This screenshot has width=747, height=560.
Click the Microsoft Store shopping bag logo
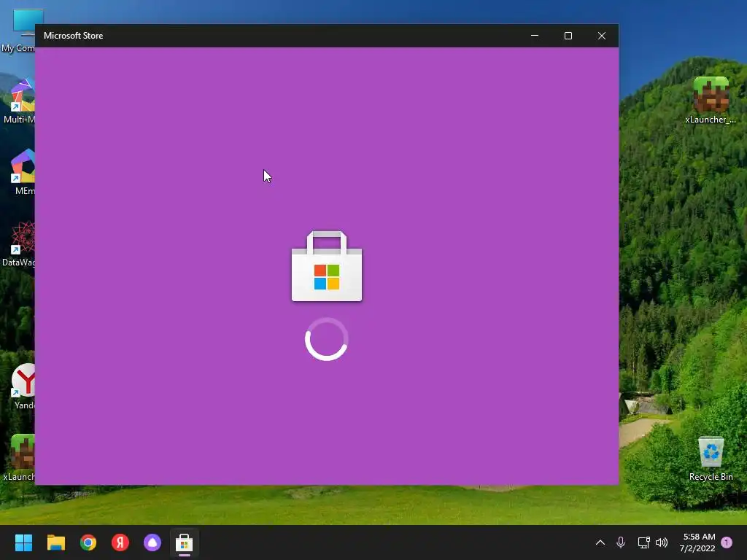(327, 266)
